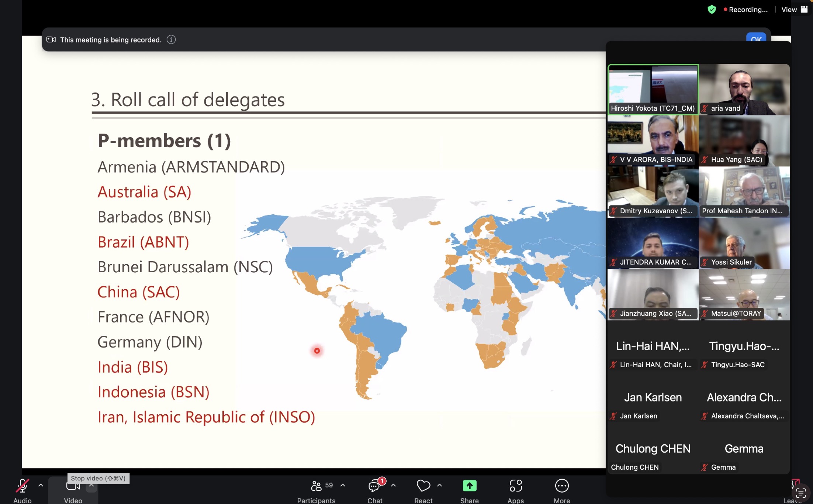Expand audio options chevron
This screenshot has width=813, height=504.
coord(41,485)
